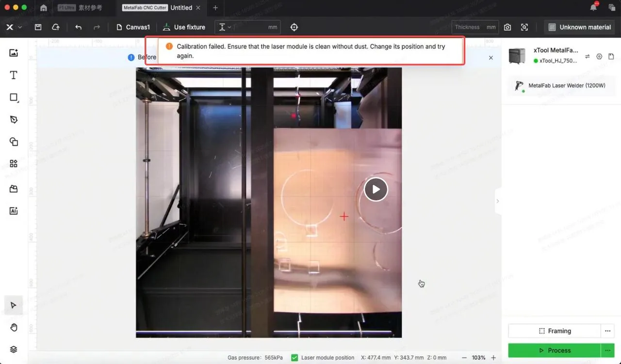Open the Combine shapes tool
This screenshot has height=364, width=621.
14,142
